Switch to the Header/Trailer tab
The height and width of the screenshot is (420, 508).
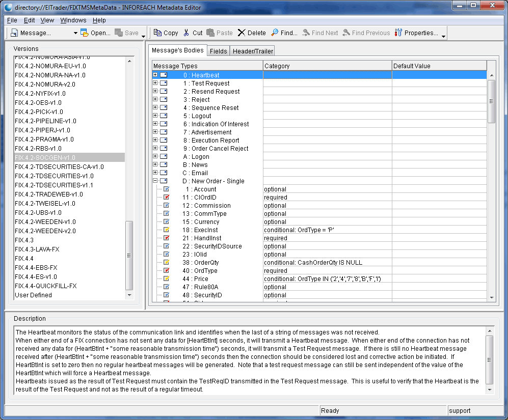[x=253, y=51]
